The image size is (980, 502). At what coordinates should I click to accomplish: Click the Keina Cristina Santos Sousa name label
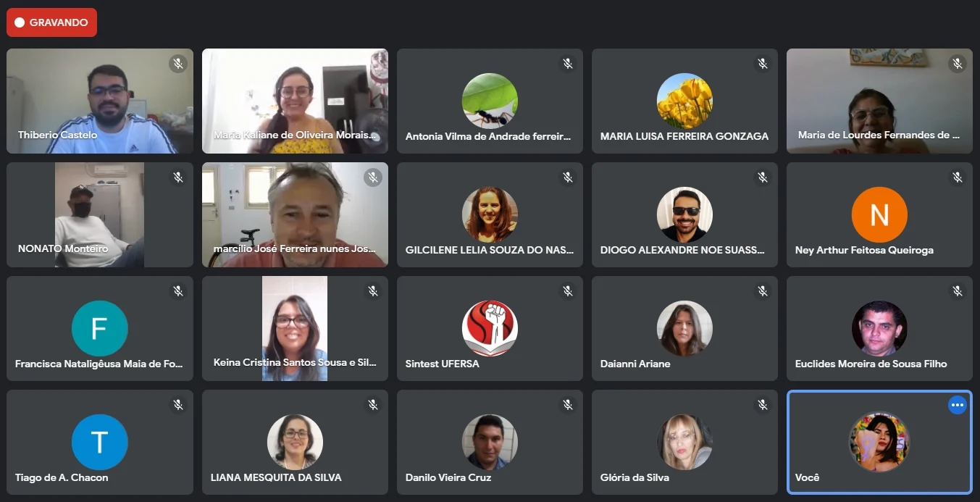coord(295,362)
